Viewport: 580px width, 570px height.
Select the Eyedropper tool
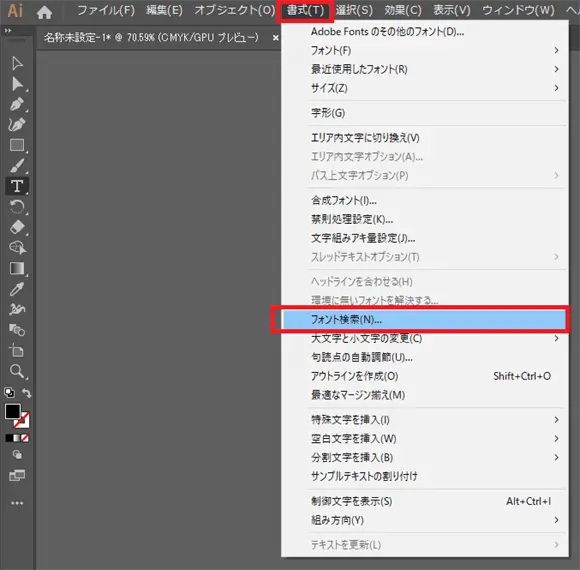[17, 289]
